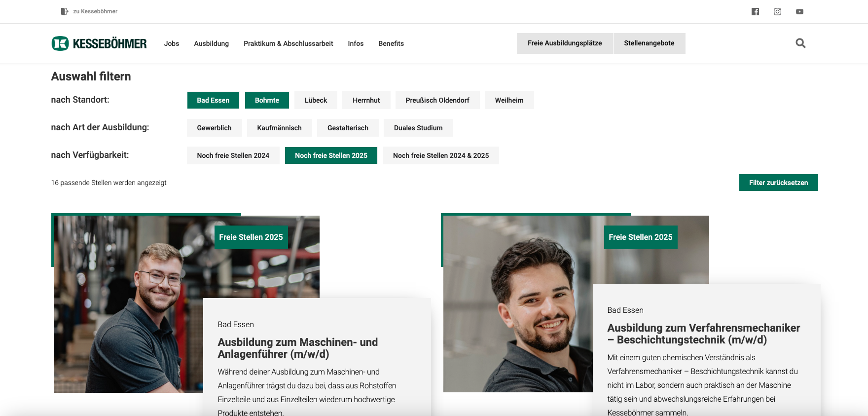Open the Facebook page icon
The height and width of the screenshot is (416, 868).
755,11
